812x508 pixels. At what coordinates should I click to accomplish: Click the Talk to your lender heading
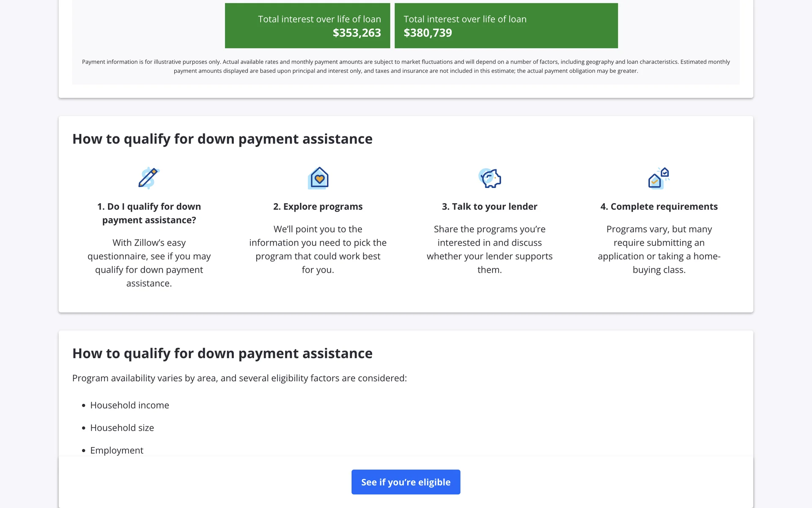coord(489,207)
